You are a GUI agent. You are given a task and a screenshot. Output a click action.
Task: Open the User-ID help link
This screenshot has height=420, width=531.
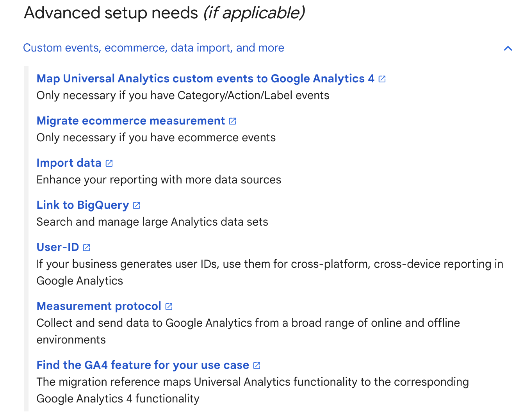pyautogui.click(x=58, y=247)
